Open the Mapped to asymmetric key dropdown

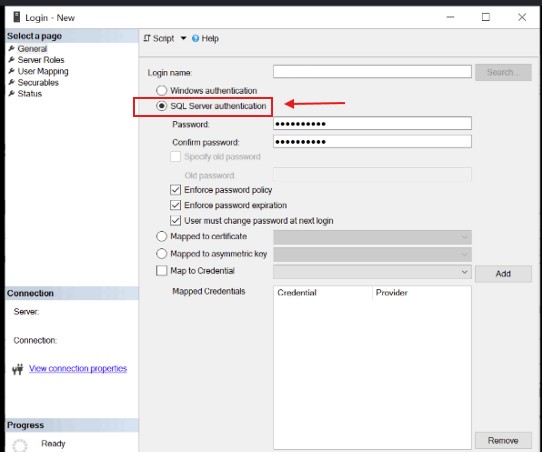tap(372, 255)
